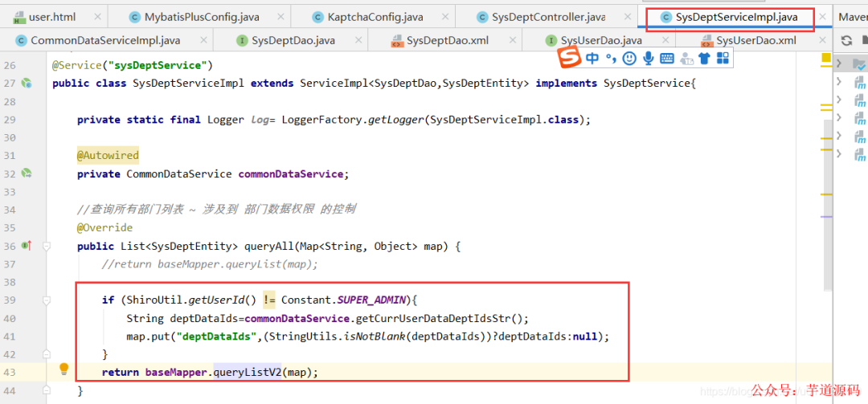The width and height of the screenshot is (868, 404).
Task: Close the MybatisPlusConfig.java tab
Action: click(x=280, y=17)
